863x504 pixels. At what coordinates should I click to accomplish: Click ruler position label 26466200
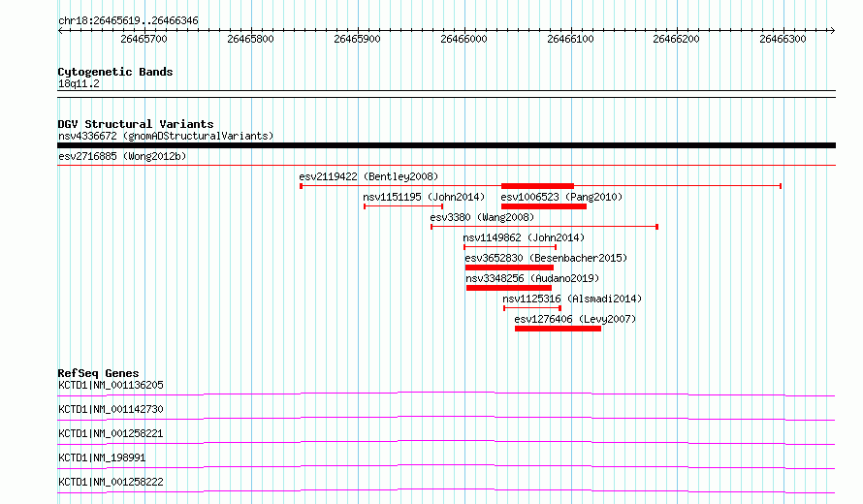point(677,39)
